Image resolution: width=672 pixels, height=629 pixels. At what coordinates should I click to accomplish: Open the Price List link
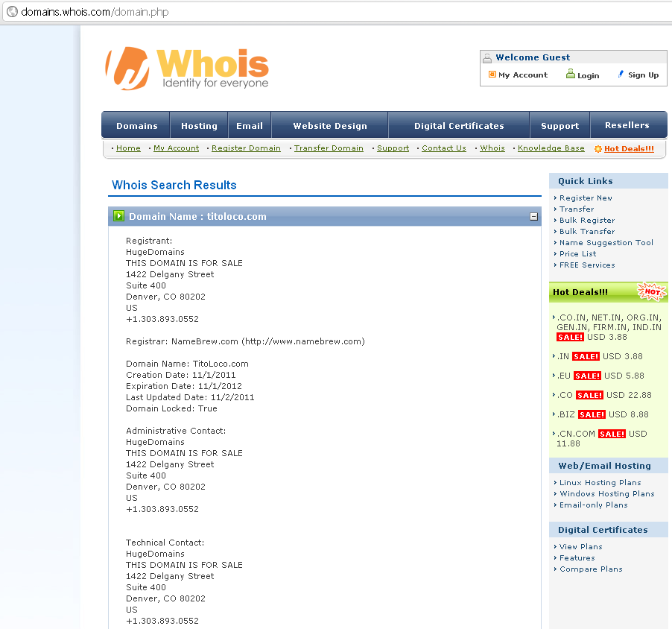tap(577, 253)
